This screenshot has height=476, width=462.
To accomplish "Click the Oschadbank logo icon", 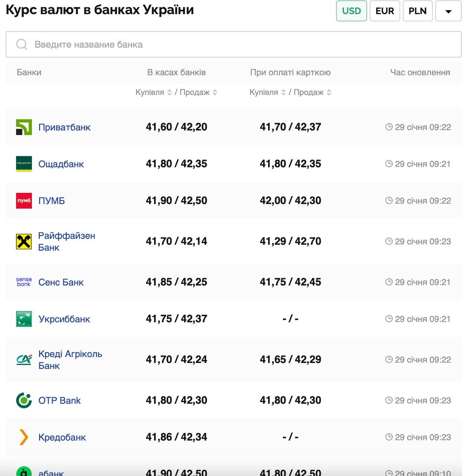I will coord(24,164).
